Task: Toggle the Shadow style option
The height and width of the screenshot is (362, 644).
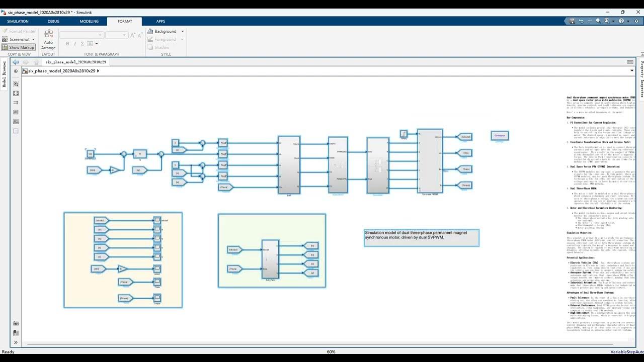Action: [158, 47]
